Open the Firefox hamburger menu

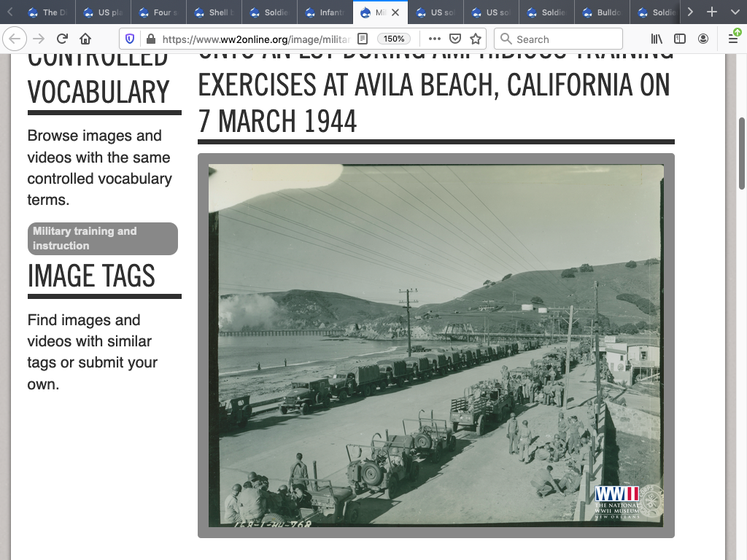[732, 39]
